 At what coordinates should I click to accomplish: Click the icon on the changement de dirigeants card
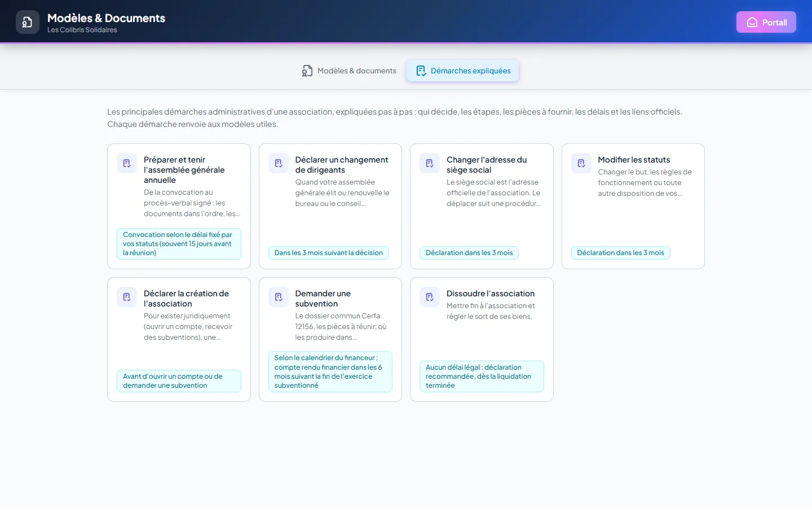[279, 163]
